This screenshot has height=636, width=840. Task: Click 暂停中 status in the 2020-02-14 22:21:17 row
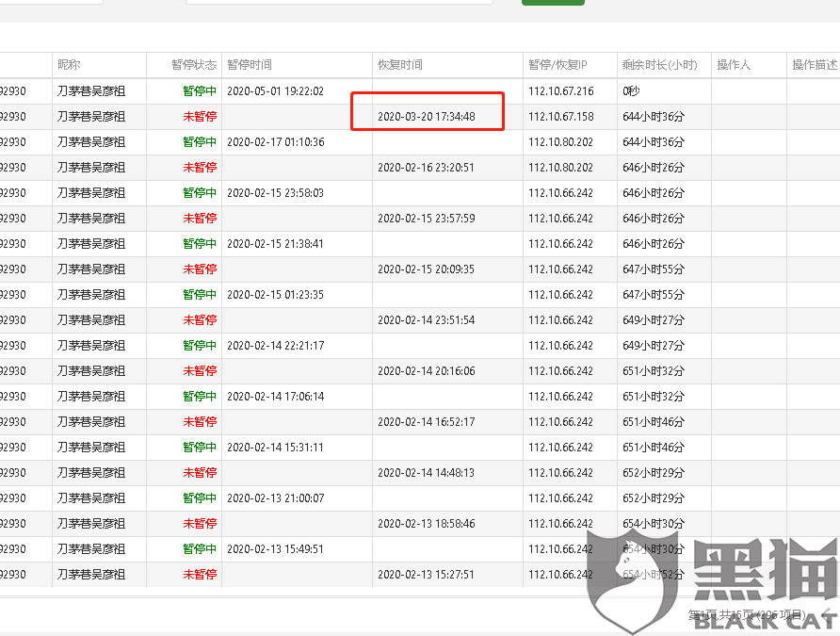coord(200,346)
